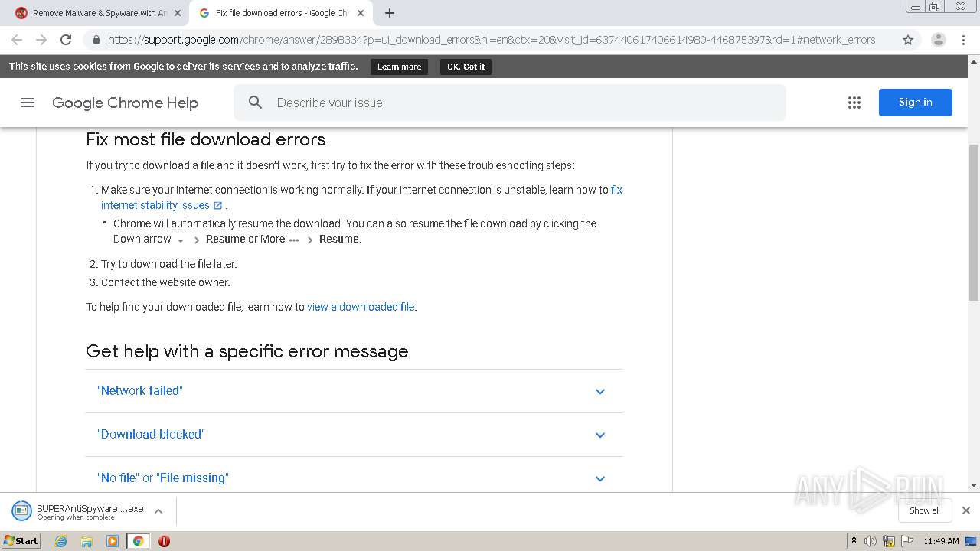Viewport: 980px width, 551px height.
Task: Open the Start menu
Action: (21, 541)
